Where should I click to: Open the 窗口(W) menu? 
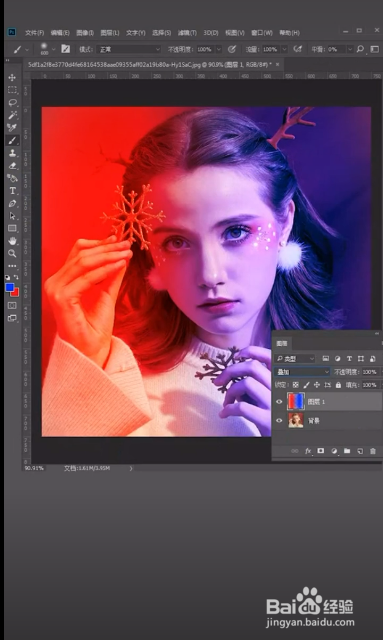262,33
